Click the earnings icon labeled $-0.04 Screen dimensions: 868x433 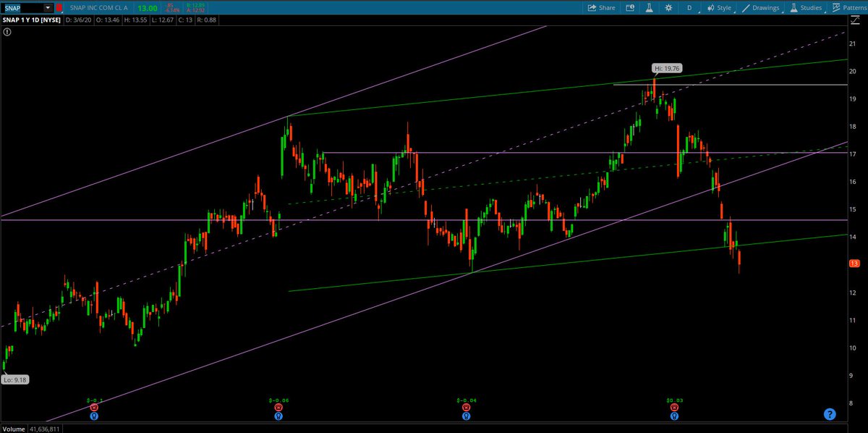coord(465,408)
